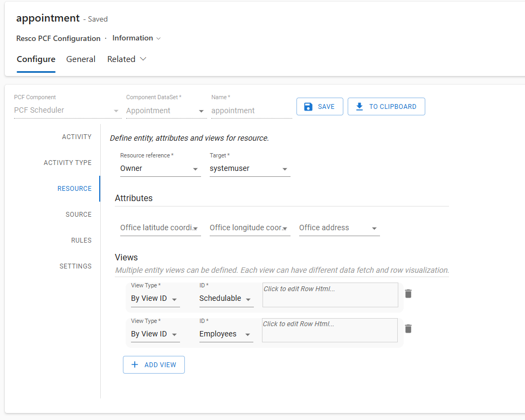
Task: Expand the Information form selector chevron
Action: point(158,38)
